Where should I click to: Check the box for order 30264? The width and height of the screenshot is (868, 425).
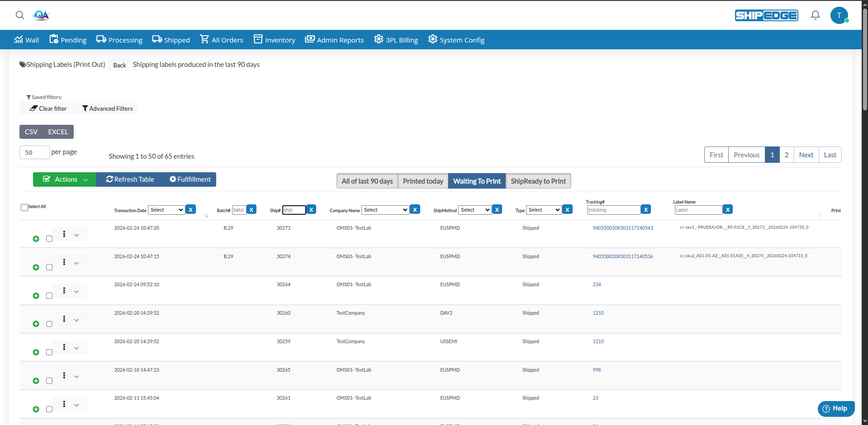49,296
